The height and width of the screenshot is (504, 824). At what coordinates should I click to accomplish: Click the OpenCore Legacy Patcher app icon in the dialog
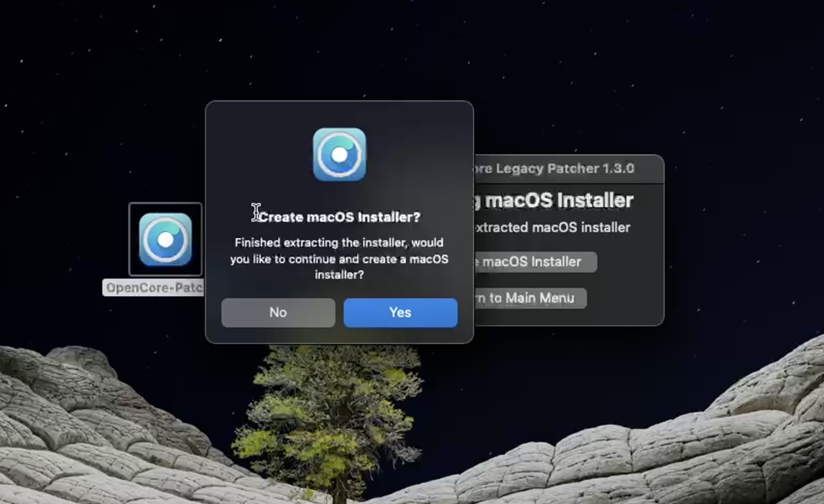coord(339,154)
